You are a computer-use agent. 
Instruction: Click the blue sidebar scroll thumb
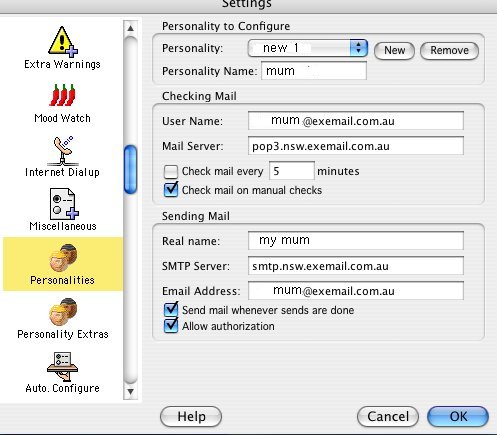coord(130,169)
